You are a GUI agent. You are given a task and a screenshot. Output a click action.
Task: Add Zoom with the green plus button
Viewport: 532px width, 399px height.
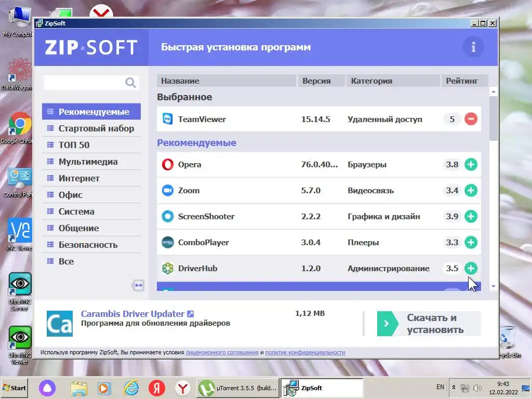(471, 190)
